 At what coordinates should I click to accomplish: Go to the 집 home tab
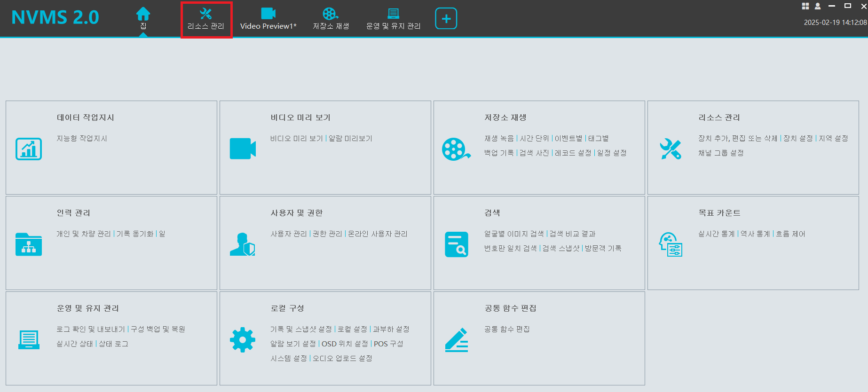(143, 19)
